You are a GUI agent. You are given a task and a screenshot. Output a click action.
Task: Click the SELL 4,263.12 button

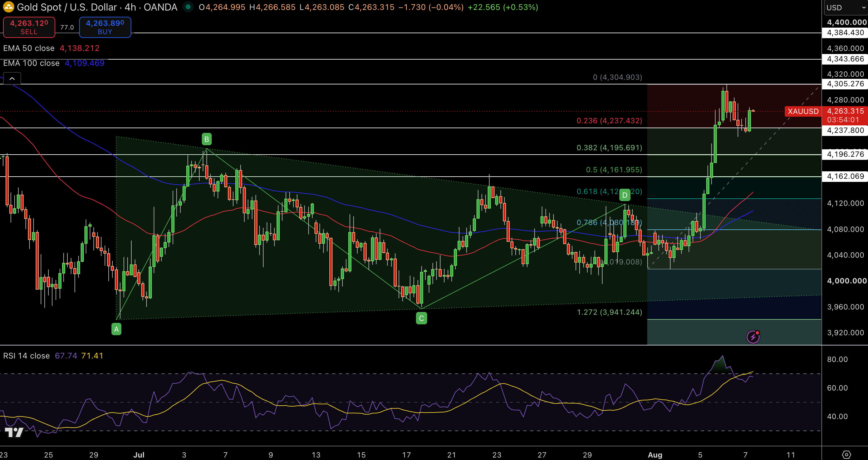click(29, 27)
